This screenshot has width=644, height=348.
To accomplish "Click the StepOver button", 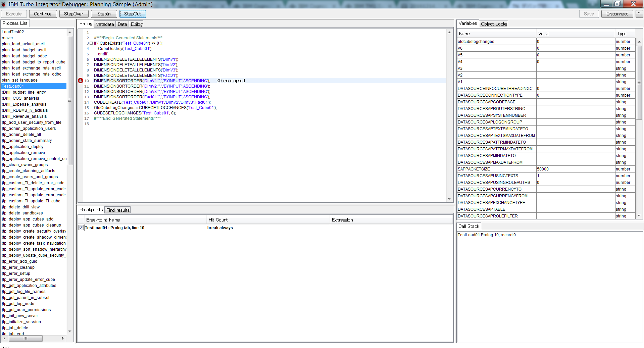I will (73, 14).
